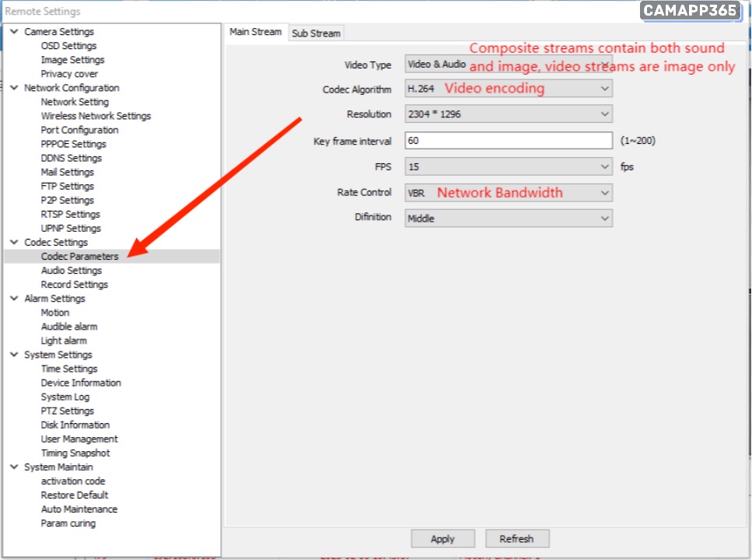Switch to the Sub Stream tab
Viewport: 752px width, 560px height.
(x=316, y=33)
